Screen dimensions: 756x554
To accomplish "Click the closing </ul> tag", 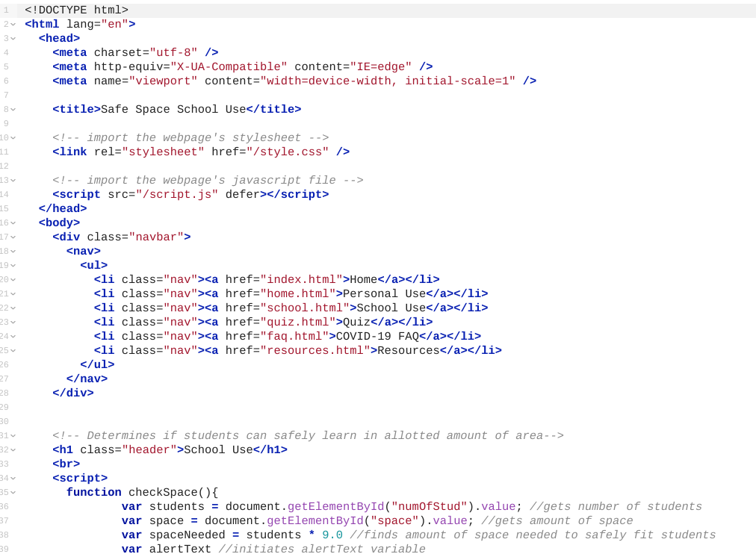I will tap(97, 364).
